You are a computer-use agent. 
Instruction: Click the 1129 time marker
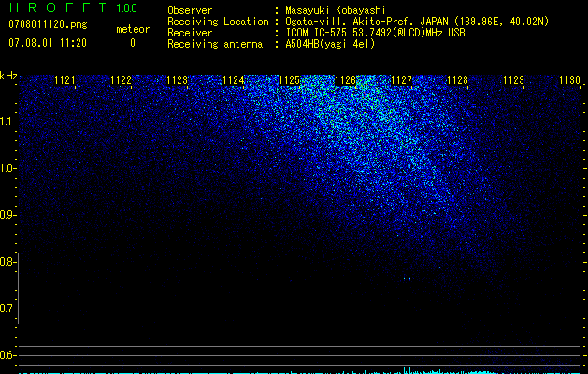point(513,80)
